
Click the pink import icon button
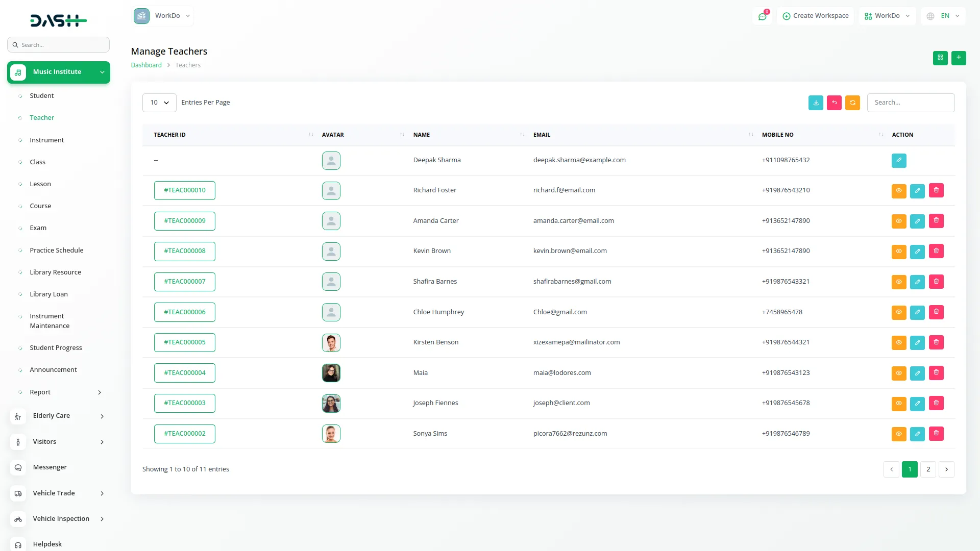point(834,103)
